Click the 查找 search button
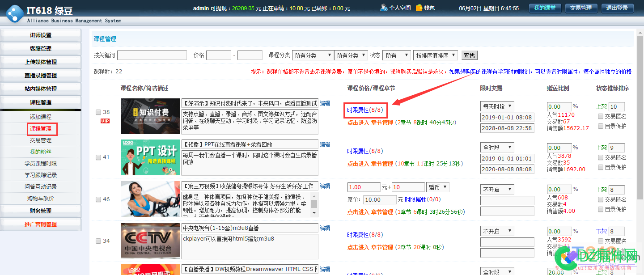This screenshot has height=275, width=644. [470, 55]
